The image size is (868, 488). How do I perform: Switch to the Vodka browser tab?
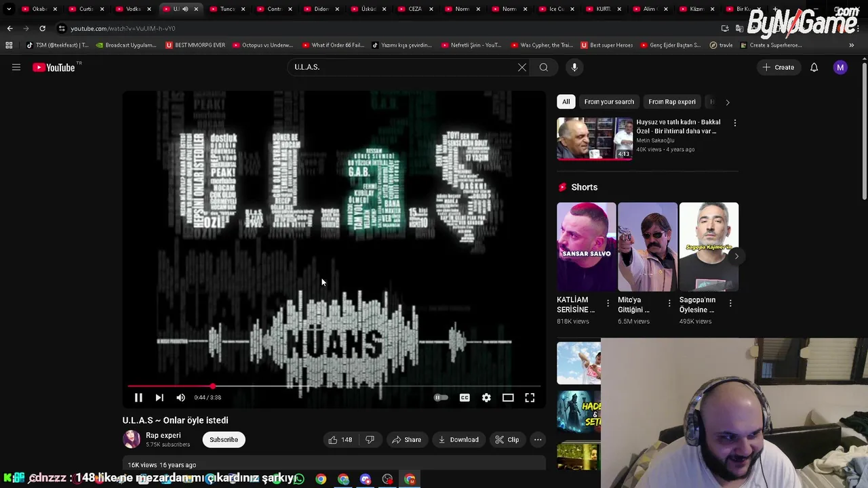point(134,9)
